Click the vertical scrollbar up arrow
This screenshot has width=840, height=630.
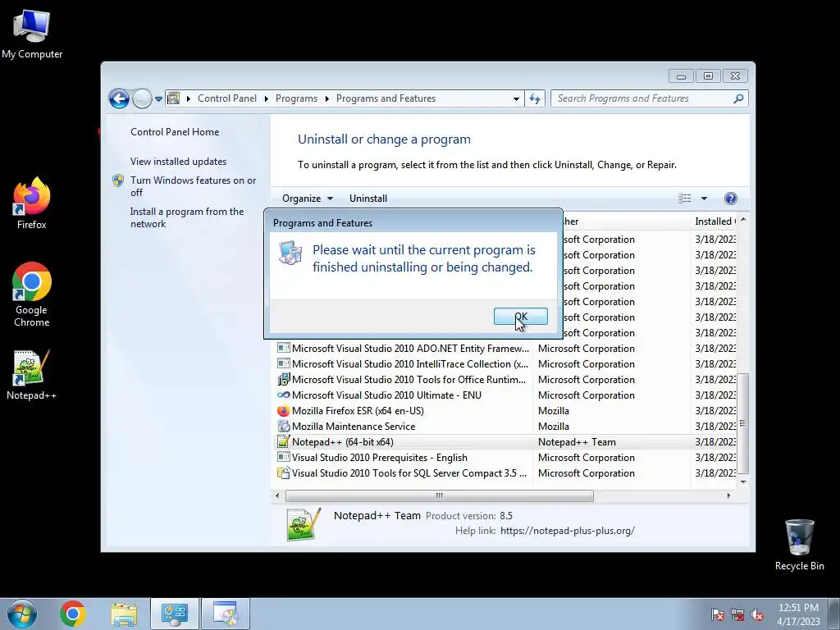(743, 220)
